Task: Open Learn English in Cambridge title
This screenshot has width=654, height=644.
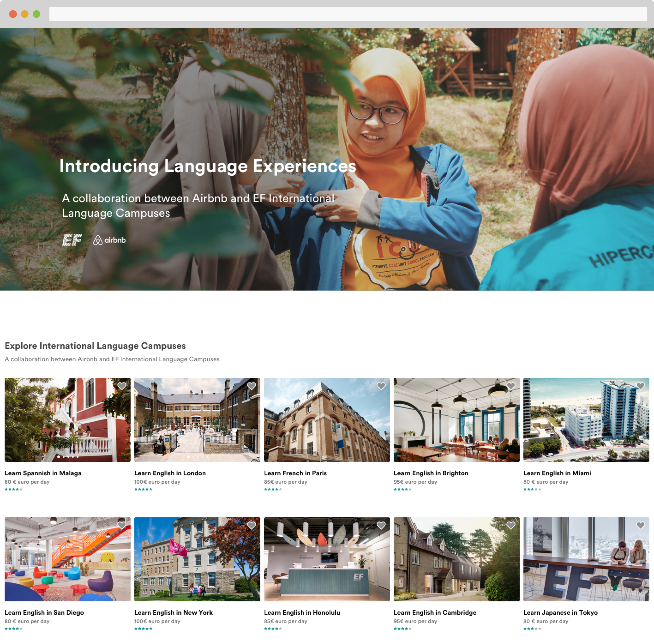Action: (435, 612)
